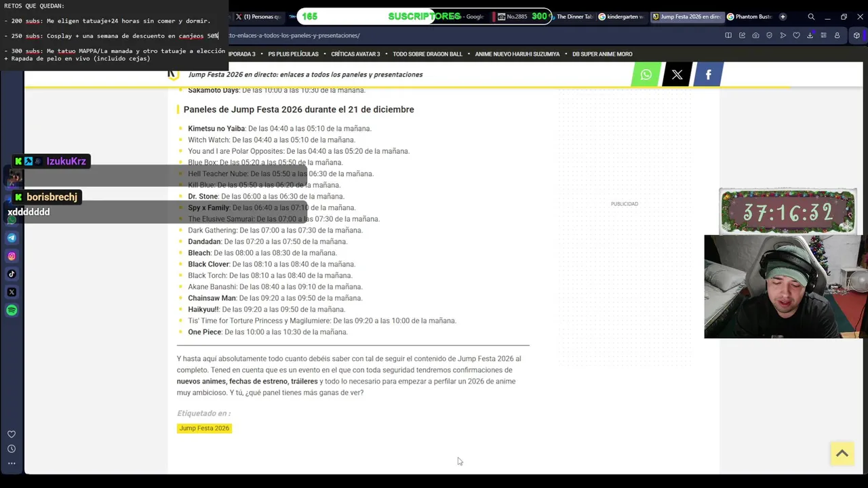Click the scroll-to-top arrow button

[842, 454]
